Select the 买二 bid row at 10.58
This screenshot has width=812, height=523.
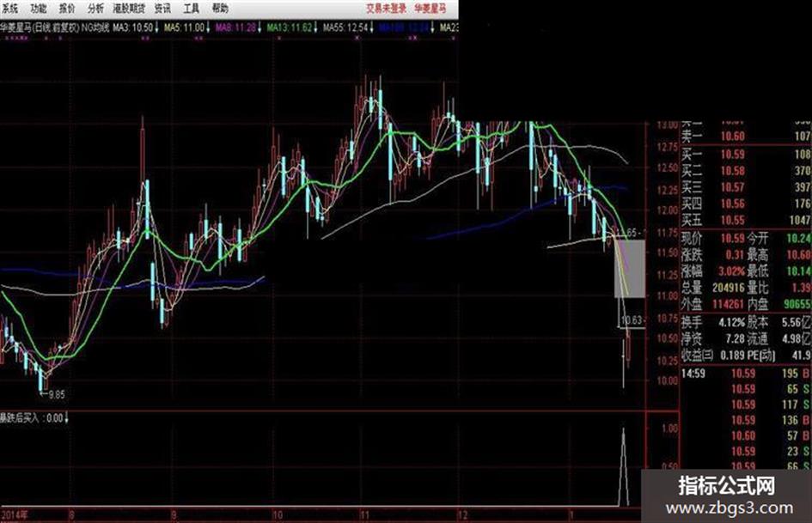click(745, 171)
